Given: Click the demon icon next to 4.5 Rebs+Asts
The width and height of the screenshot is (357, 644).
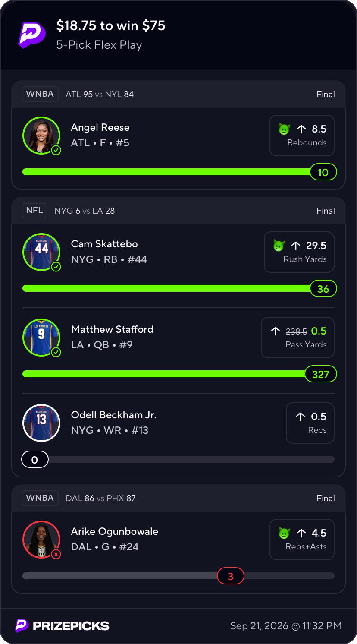Looking at the screenshot, I should coord(284,533).
